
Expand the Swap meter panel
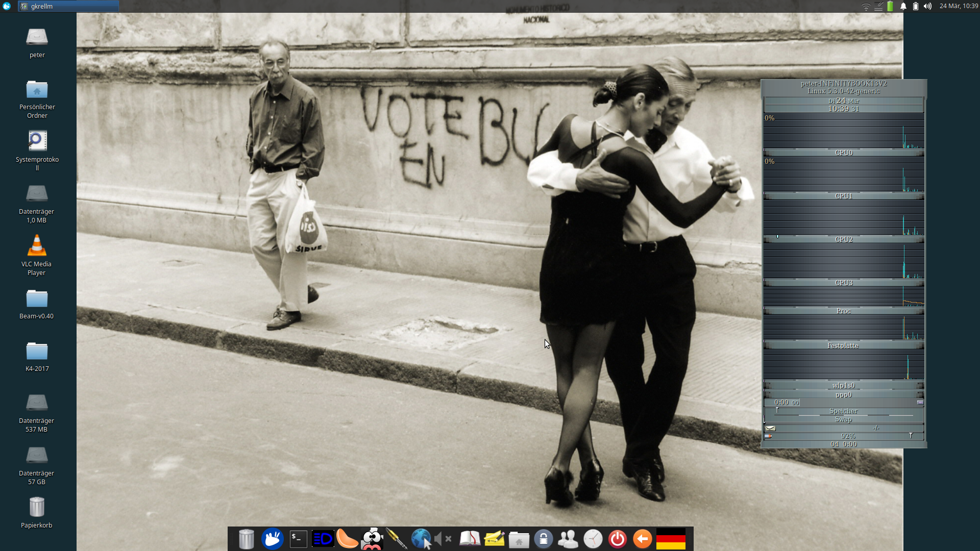pos(843,419)
